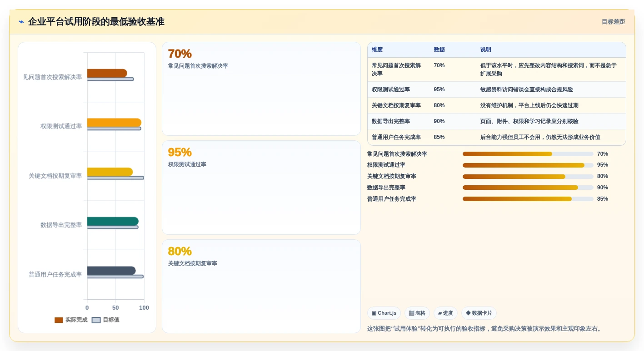This screenshot has height=351, width=644.
Task: Click the 低于该水平时 description cell
Action: (549, 69)
